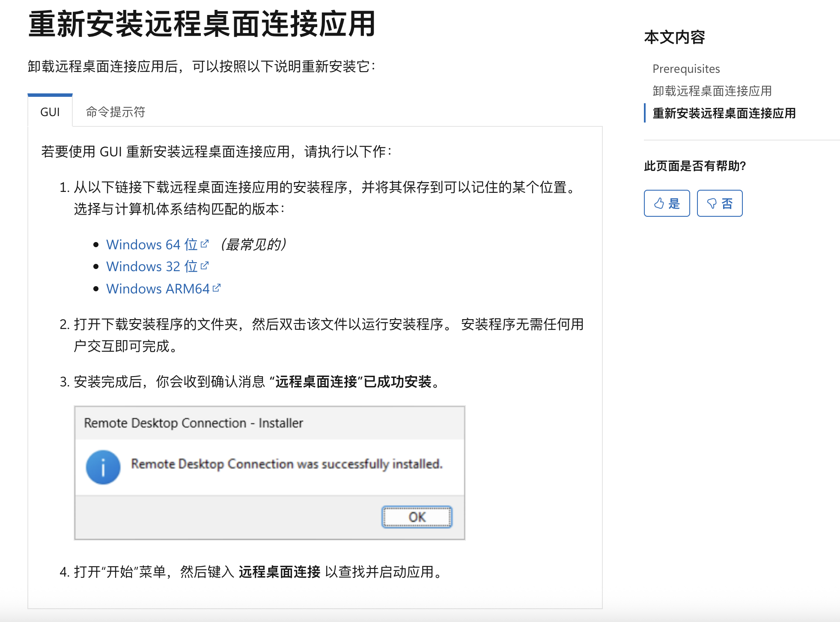Click thumbs-down icon in 否 button
The width and height of the screenshot is (840, 622).
coord(712,203)
